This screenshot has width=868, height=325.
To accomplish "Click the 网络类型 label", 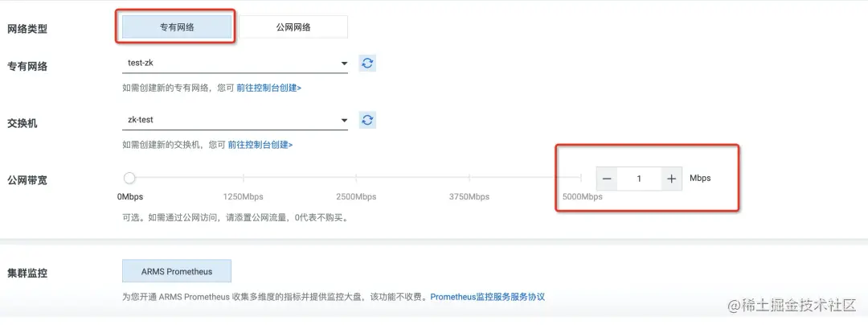I will point(27,29).
